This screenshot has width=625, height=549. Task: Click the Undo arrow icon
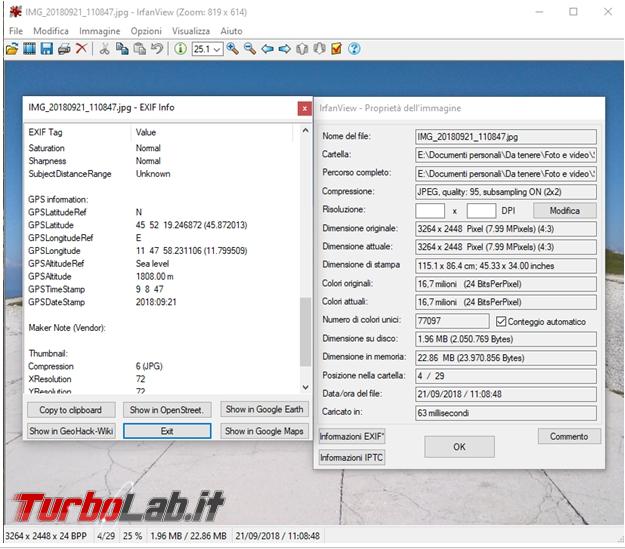[157, 49]
